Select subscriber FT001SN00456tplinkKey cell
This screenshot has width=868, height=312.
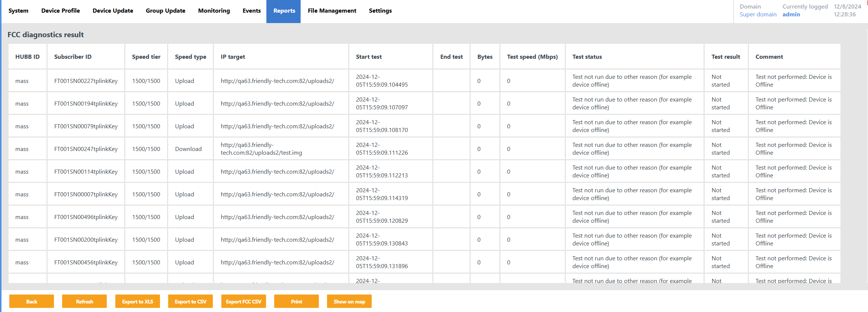pos(86,262)
